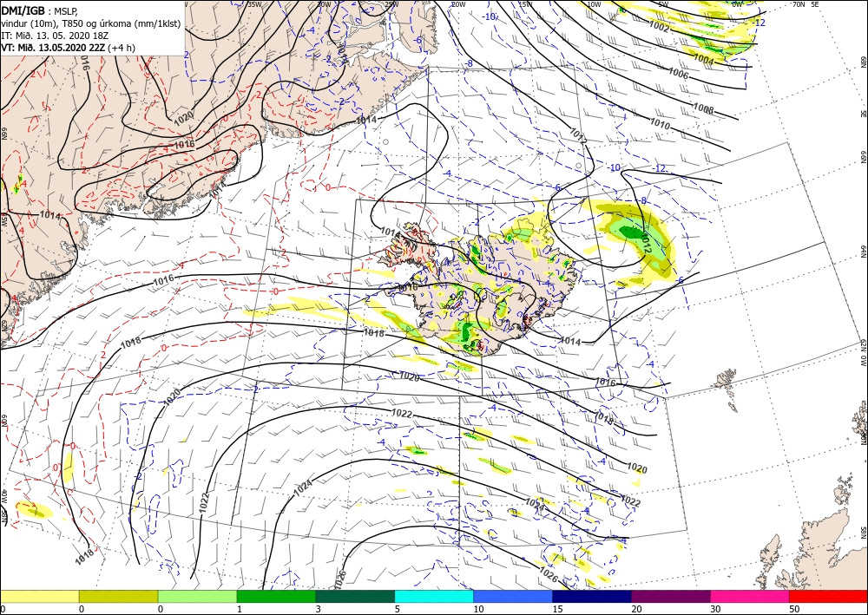This screenshot has height=615, width=868.
Task: Click the navy legend swatch
Action: click(x=592, y=596)
